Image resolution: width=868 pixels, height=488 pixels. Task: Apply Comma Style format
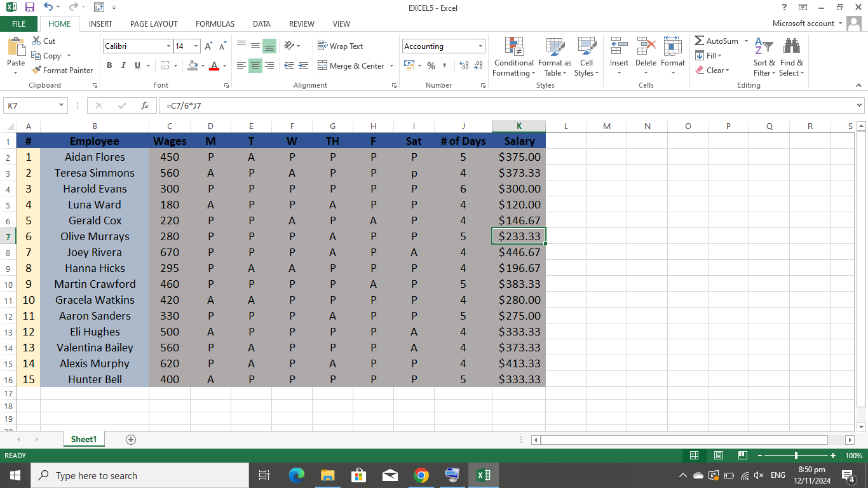(445, 65)
